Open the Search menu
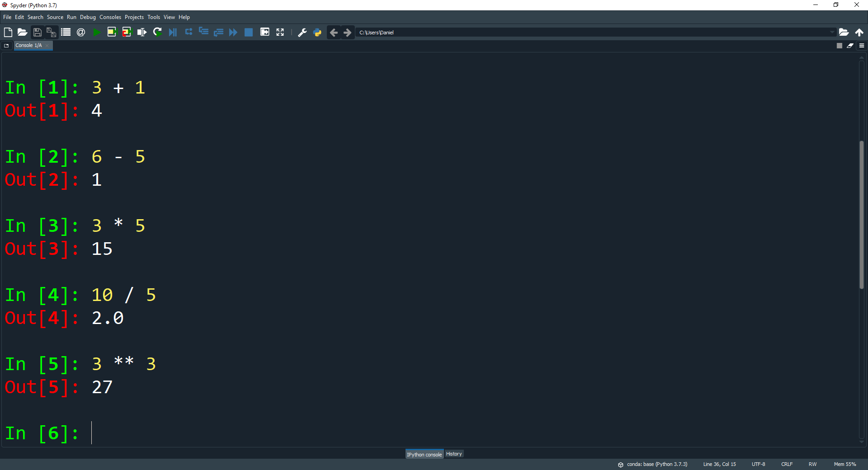Screen dimensions: 868x470 35,17
